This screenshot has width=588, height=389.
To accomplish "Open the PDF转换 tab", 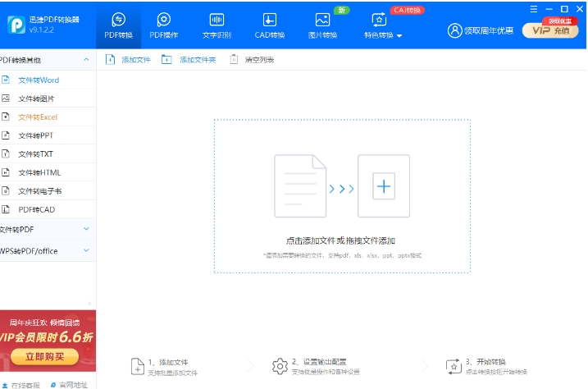I will click(x=118, y=25).
